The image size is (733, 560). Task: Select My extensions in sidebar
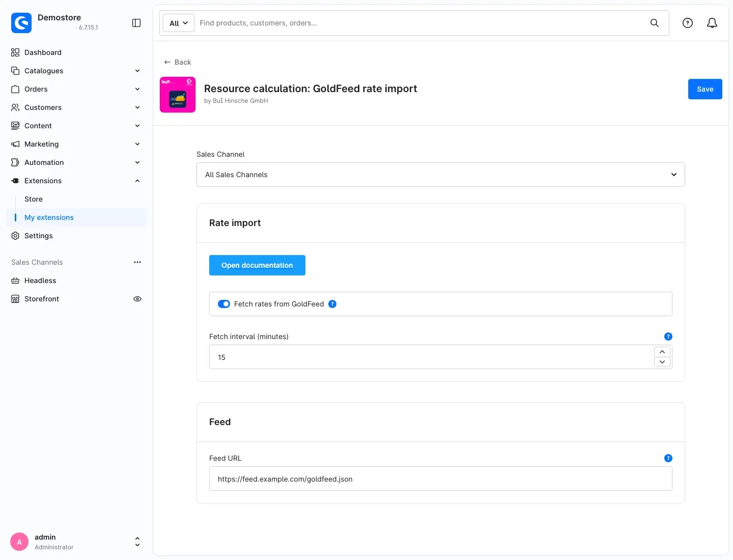pos(76,217)
